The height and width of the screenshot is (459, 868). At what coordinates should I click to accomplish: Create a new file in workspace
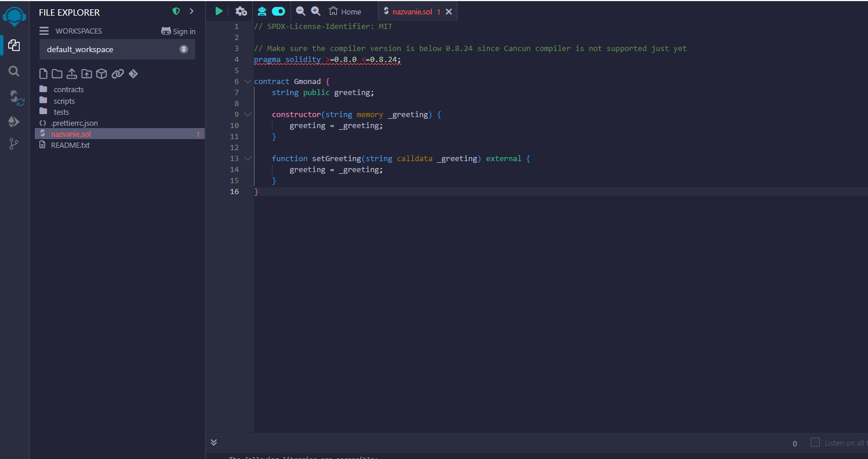pyautogui.click(x=43, y=74)
